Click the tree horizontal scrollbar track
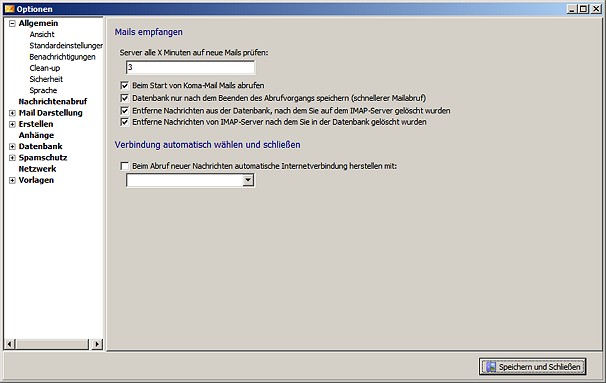Viewport: 606px width, 383px height. point(52,344)
